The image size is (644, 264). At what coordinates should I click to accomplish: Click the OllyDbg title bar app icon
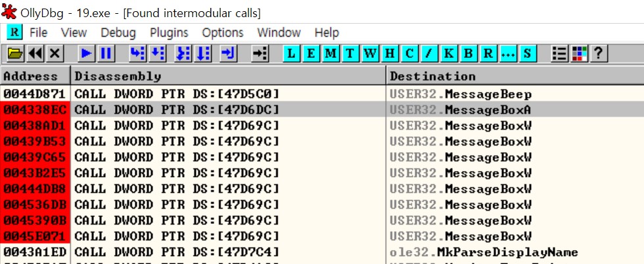pos(9,11)
